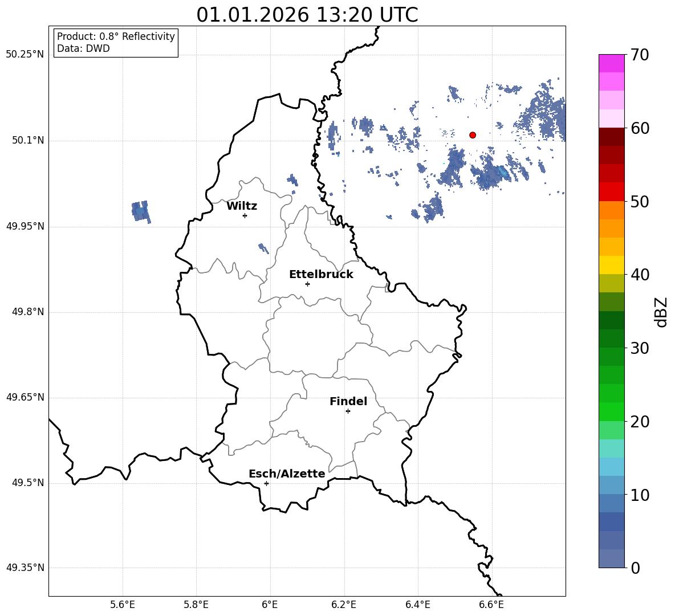Screen dimensions: 675x616
Task: Click the colorbar tick label 30
Action: [640, 348]
